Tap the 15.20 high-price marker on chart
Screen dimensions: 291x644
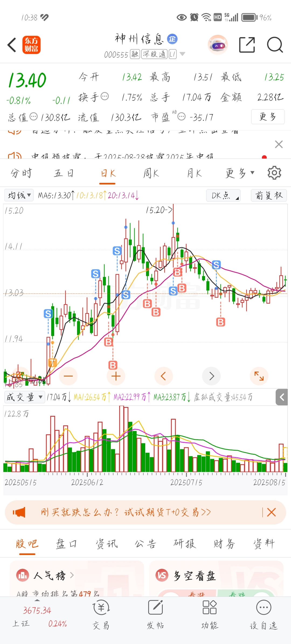[159, 210]
